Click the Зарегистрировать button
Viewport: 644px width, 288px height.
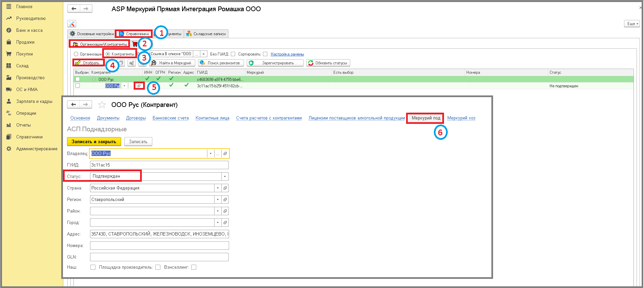point(275,63)
